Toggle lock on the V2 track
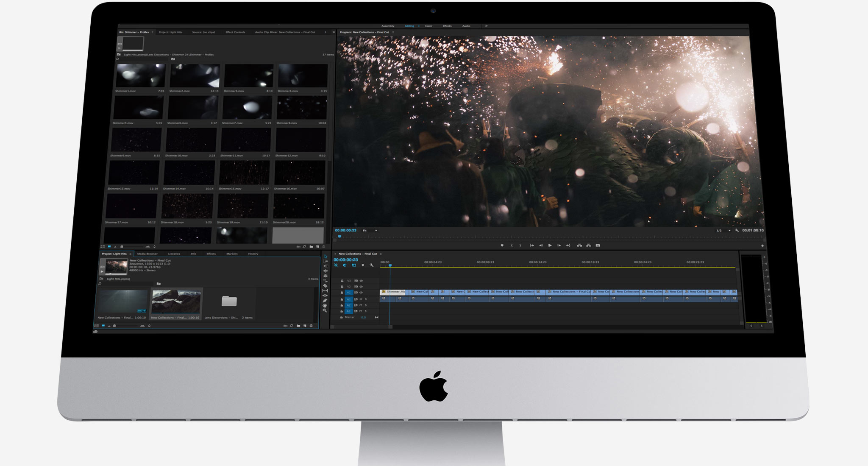Image resolution: width=868 pixels, height=466 pixels. pyautogui.click(x=342, y=287)
